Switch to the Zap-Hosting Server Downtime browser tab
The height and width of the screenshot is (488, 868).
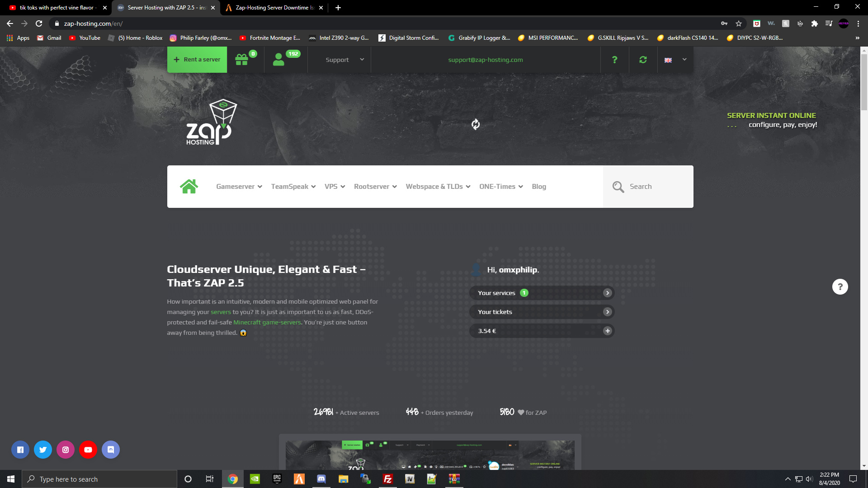[271, 8]
